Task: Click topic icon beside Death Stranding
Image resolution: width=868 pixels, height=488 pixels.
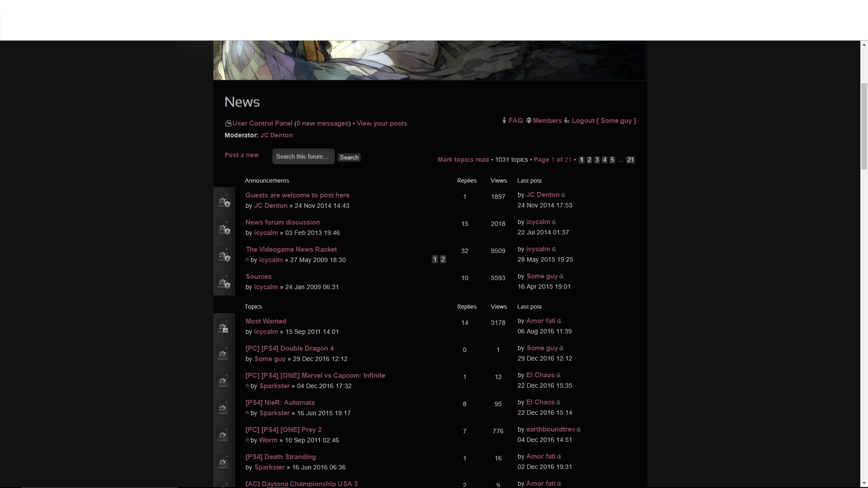Action: tap(224, 462)
